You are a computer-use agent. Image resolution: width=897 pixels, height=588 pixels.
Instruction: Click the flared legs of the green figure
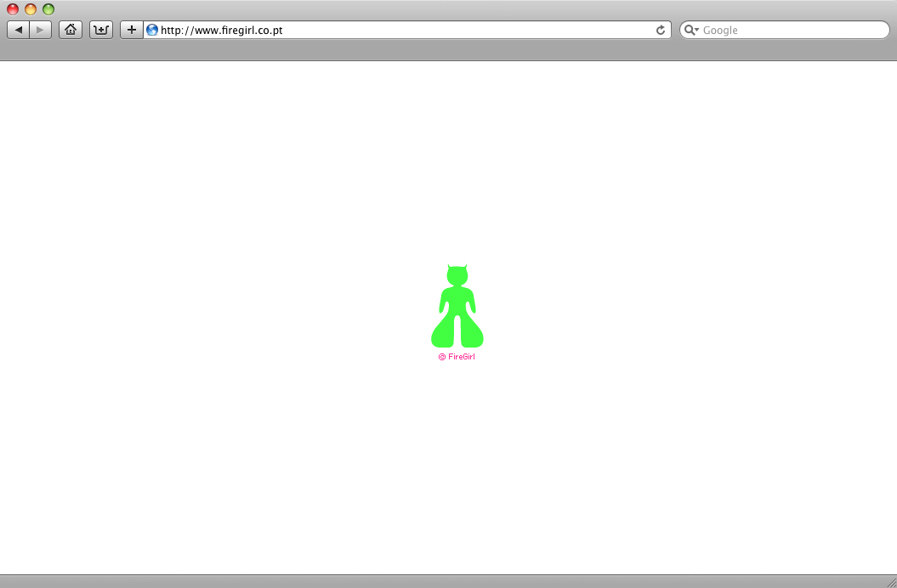(x=457, y=331)
